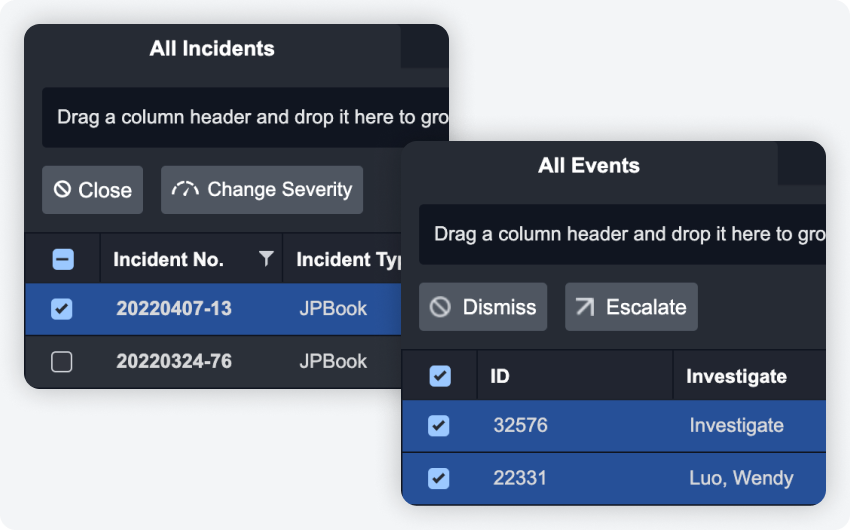Open the filter icon on Incident No. column

coord(265,259)
